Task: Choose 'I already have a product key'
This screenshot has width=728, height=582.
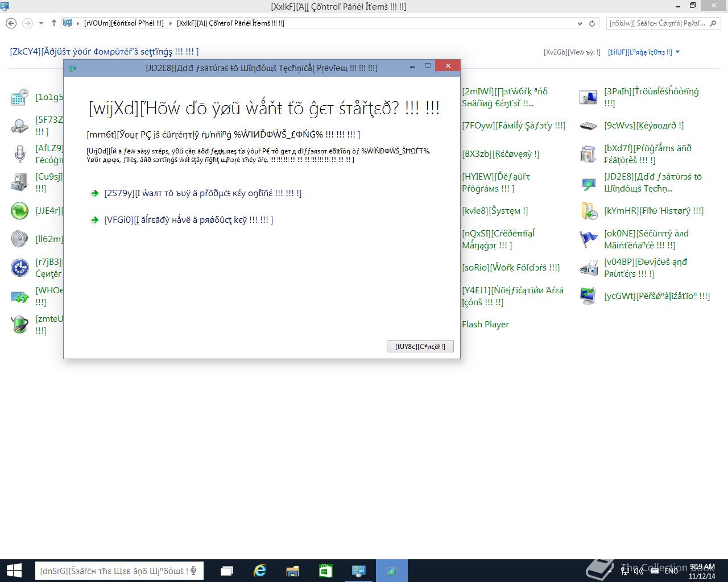Action: (x=182, y=220)
